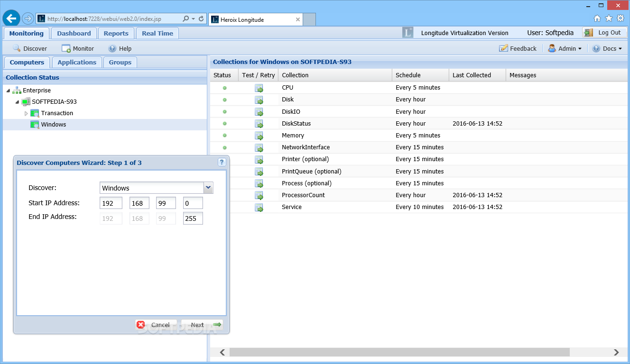Click the Test/Retry icon for ProcessorCount
This screenshot has width=630, height=364.
(x=259, y=195)
